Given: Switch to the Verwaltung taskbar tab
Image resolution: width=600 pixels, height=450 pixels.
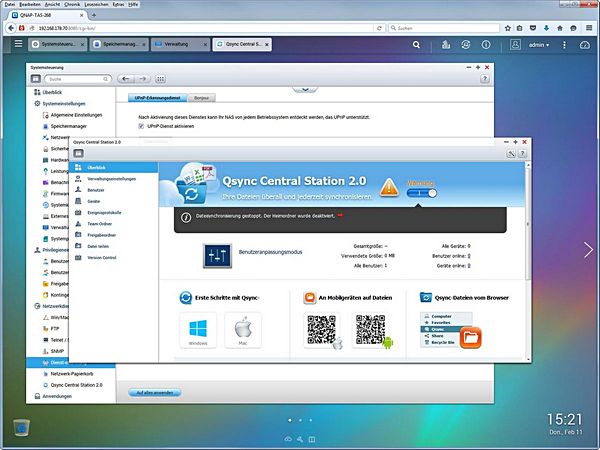Looking at the screenshot, I should pyautogui.click(x=180, y=44).
